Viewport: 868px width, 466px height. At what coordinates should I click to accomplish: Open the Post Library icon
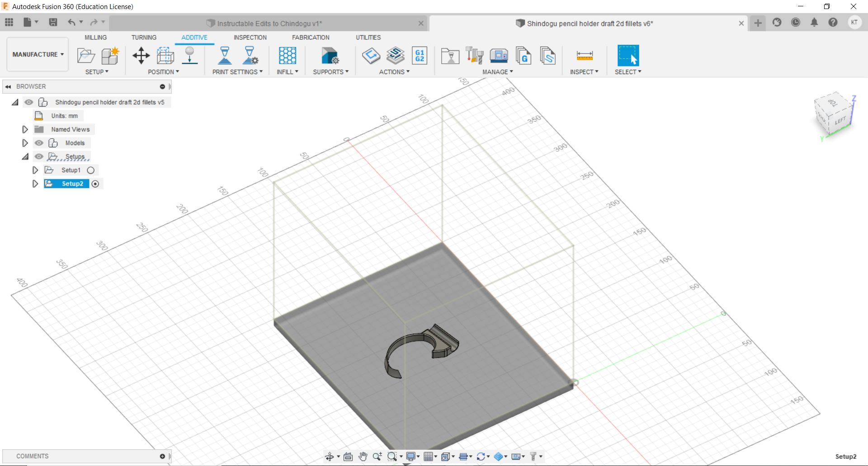pyautogui.click(x=524, y=56)
